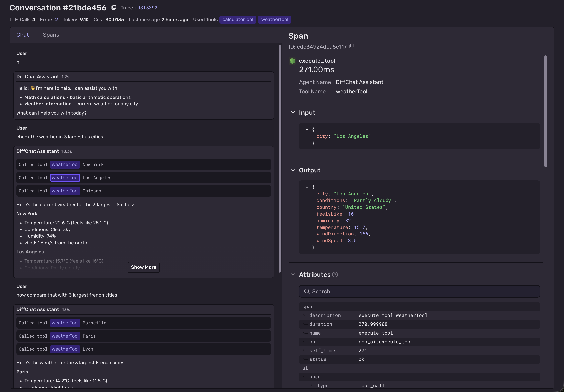Click the Errors count 2

pyautogui.click(x=56, y=19)
